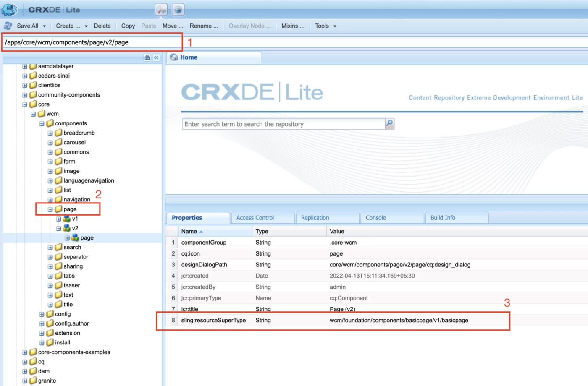Sort by the Type column header
This screenshot has height=386, width=588.
pos(289,231)
